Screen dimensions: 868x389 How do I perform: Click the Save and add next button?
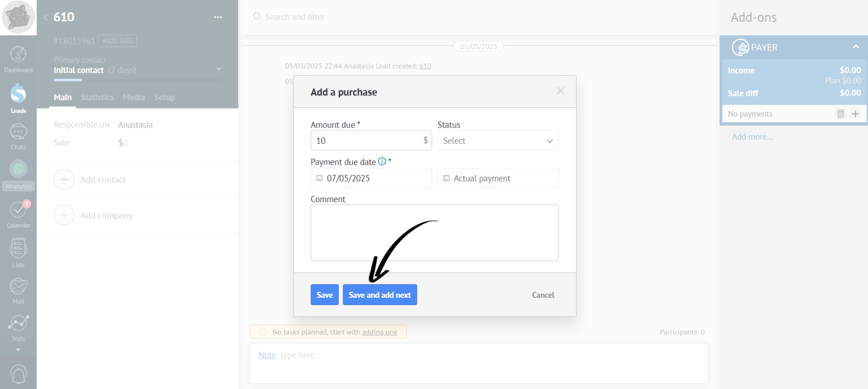tap(379, 295)
